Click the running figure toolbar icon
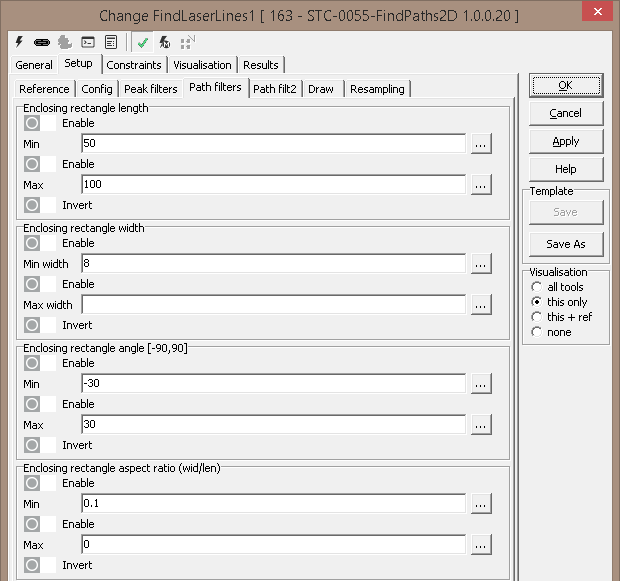The width and height of the screenshot is (620, 581). 164,43
